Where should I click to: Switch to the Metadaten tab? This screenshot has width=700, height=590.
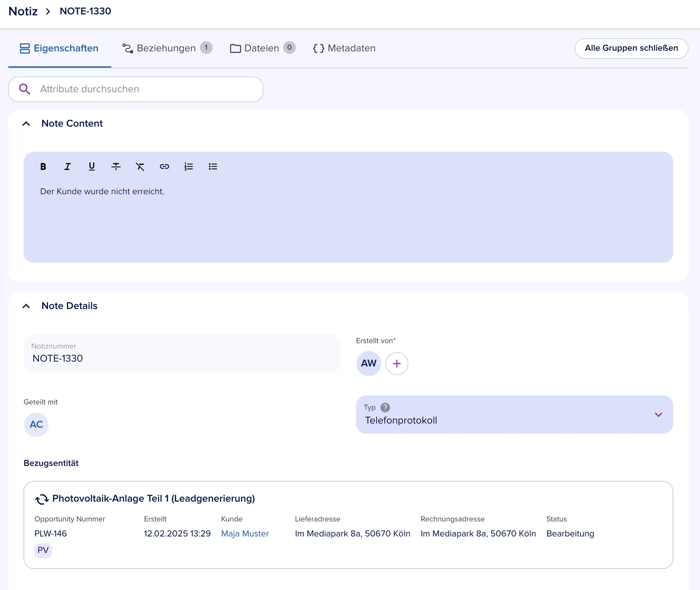point(344,48)
